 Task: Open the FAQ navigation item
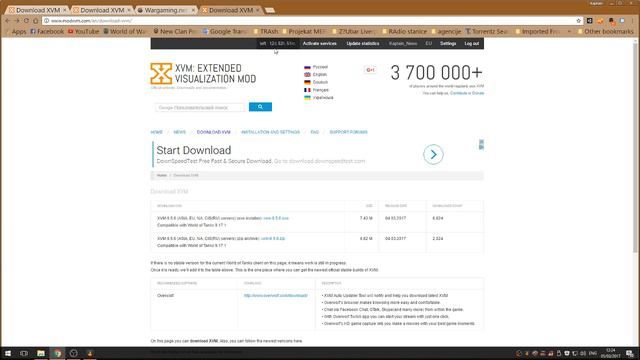pos(315,132)
